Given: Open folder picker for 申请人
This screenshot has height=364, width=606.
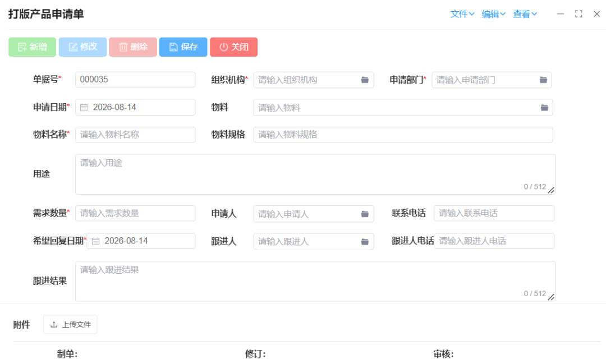Looking at the screenshot, I should [365, 214].
